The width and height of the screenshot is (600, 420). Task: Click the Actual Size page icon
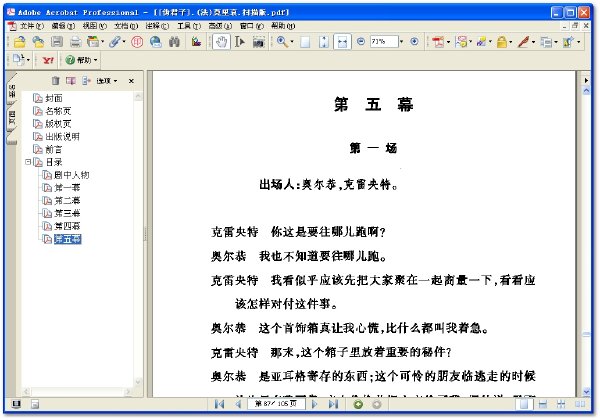tap(305, 42)
